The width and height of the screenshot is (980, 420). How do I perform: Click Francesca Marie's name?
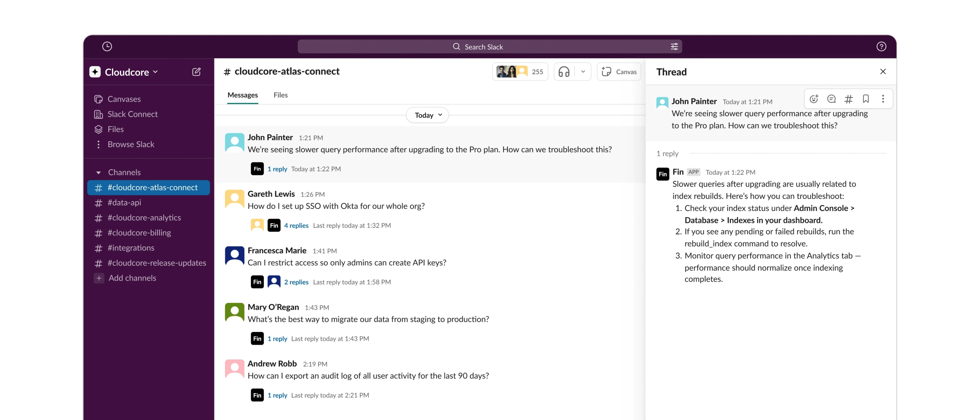277,251
